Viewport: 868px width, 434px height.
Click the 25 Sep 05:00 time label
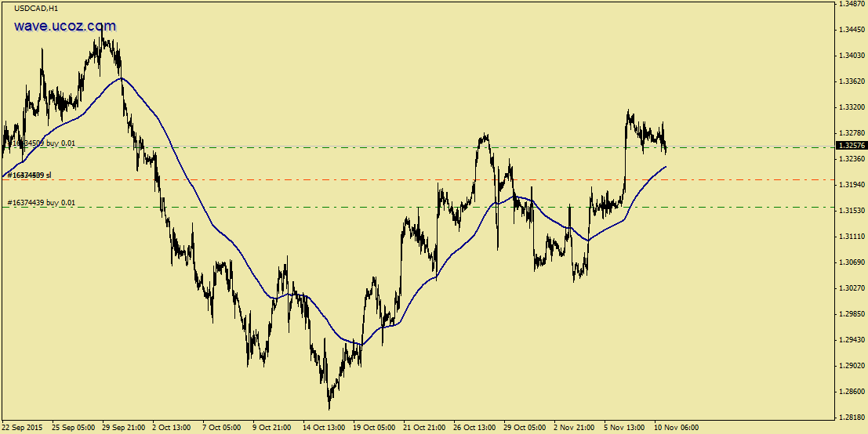pos(74,428)
